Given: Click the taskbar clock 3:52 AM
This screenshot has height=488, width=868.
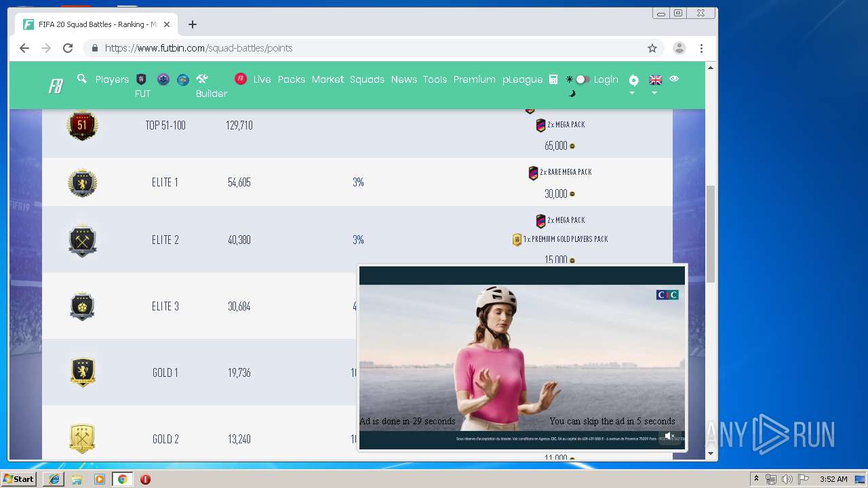Looking at the screenshot, I should click(833, 479).
